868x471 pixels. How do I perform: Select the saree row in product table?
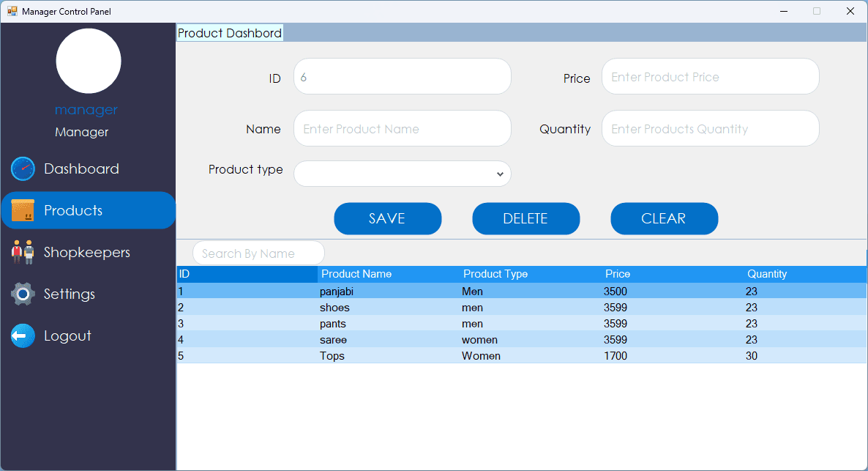pyautogui.click(x=522, y=340)
